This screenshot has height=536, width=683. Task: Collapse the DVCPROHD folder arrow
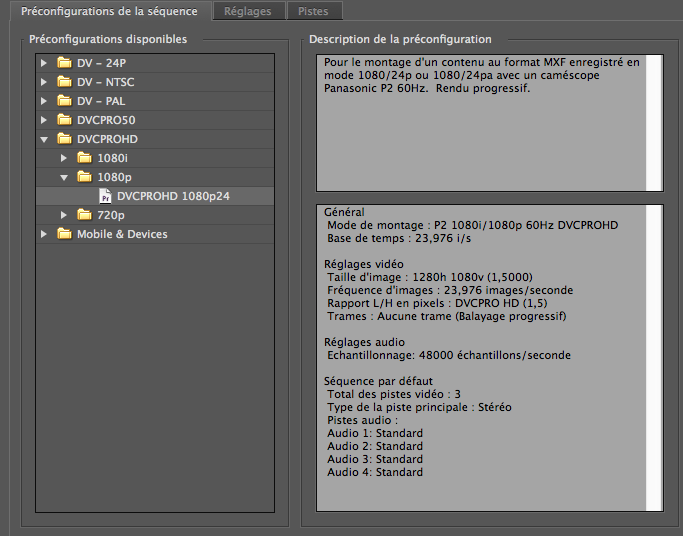[x=44, y=139]
